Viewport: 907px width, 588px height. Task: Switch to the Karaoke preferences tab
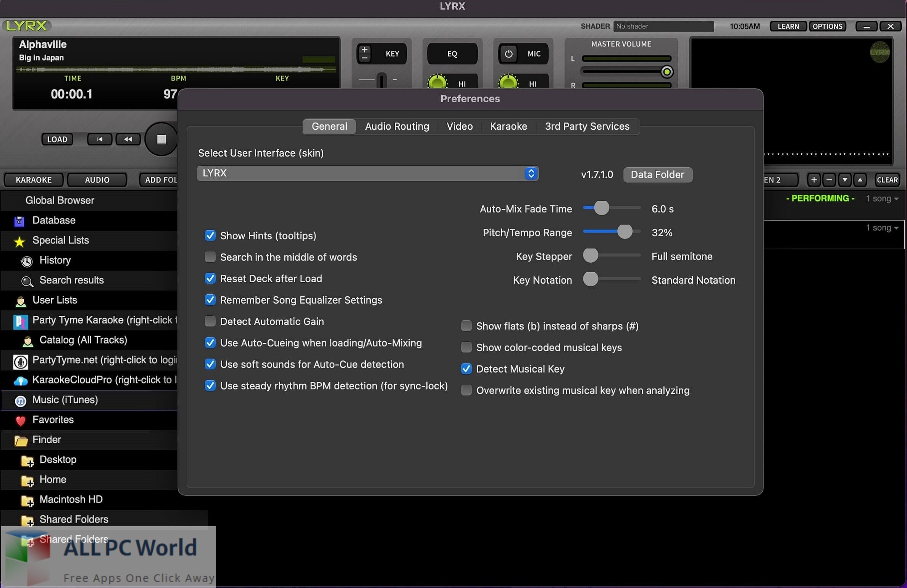click(x=508, y=126)
